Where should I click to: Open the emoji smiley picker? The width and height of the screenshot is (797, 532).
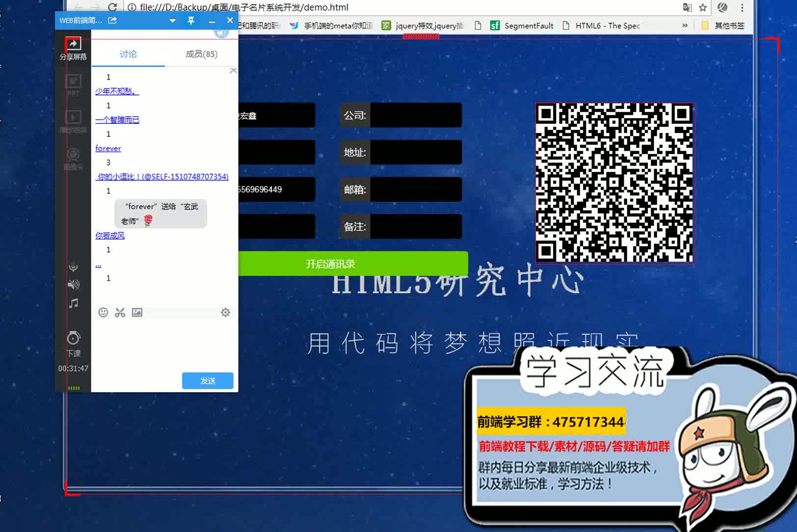(x=103, y=312)
